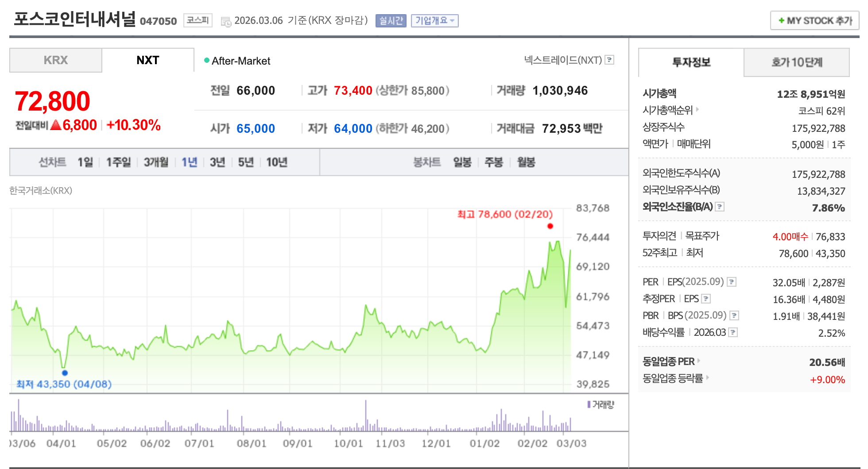Screen dimensions: 868x469
Task: Select the 3년 line chart period
Action: (x=217, y=162)
